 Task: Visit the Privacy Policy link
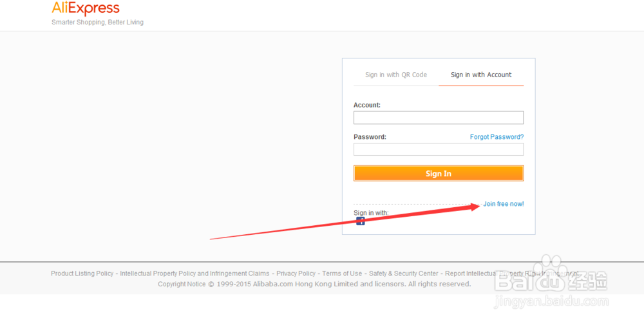[x=296, y=273]
